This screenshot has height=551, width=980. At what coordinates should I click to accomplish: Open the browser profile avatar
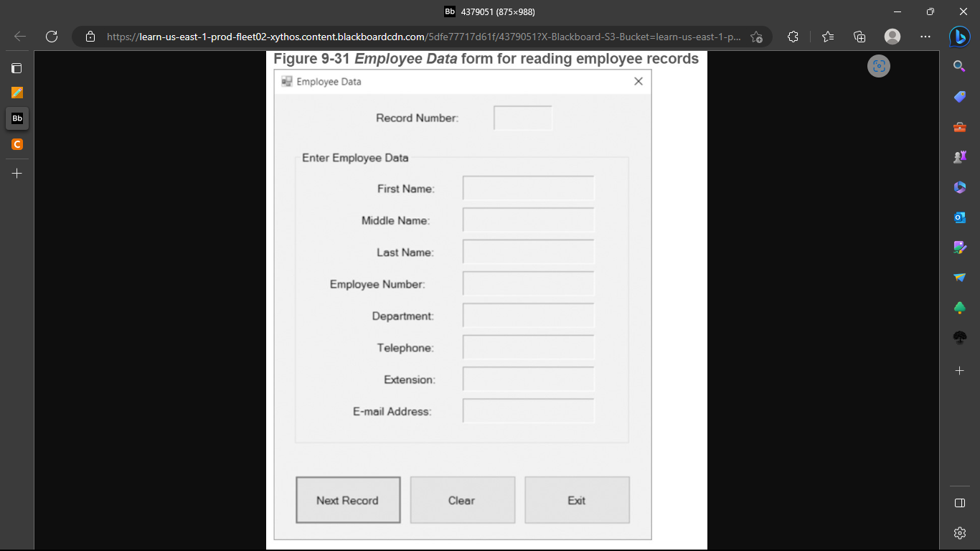pos(892,37)
